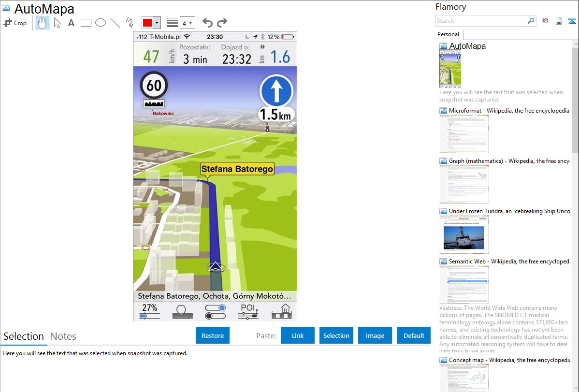Click the document page icon in Flamory panel
Viewport: 579px width, 392px height.
tap(559, 21)
